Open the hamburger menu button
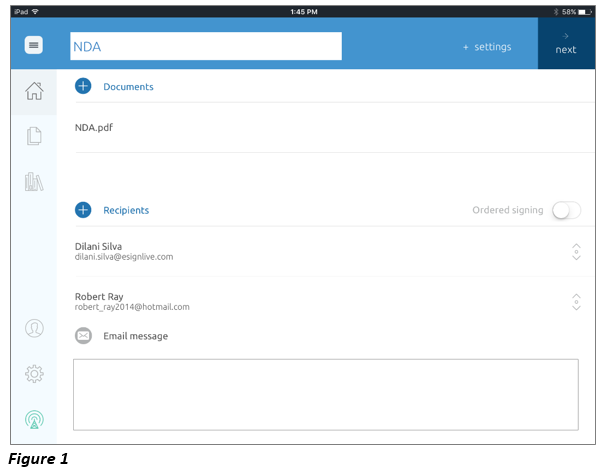 point(34,45)
